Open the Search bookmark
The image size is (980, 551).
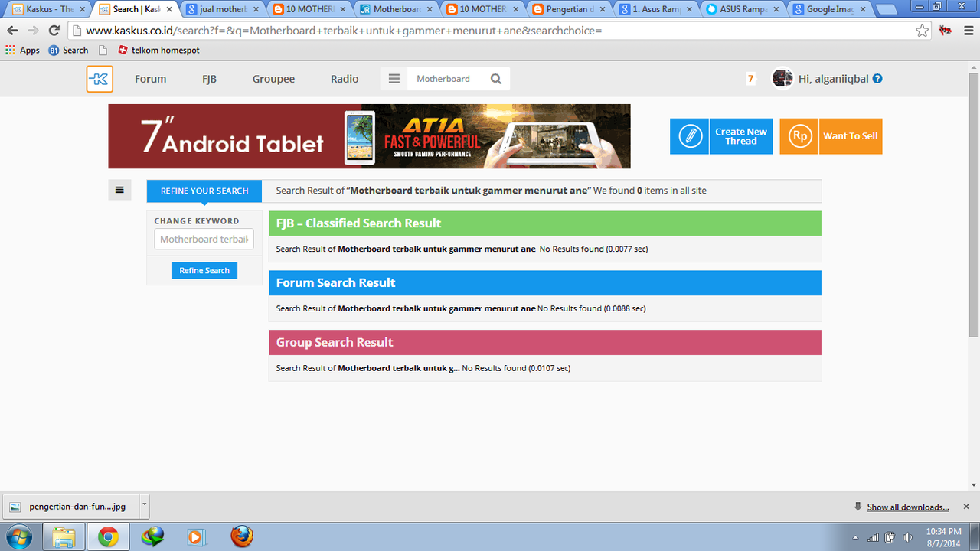pyautogui.click(x=68, y=51)
